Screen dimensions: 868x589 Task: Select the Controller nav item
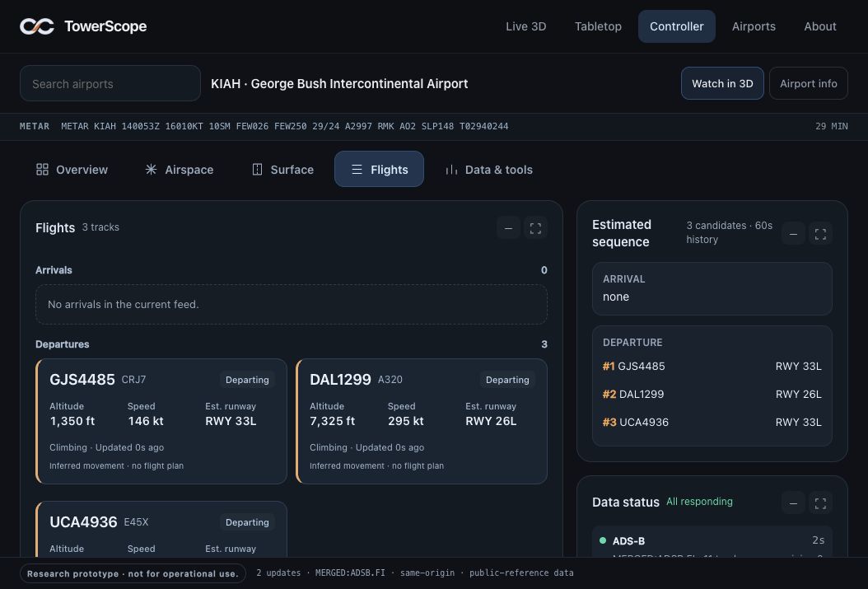click(676, 26)
